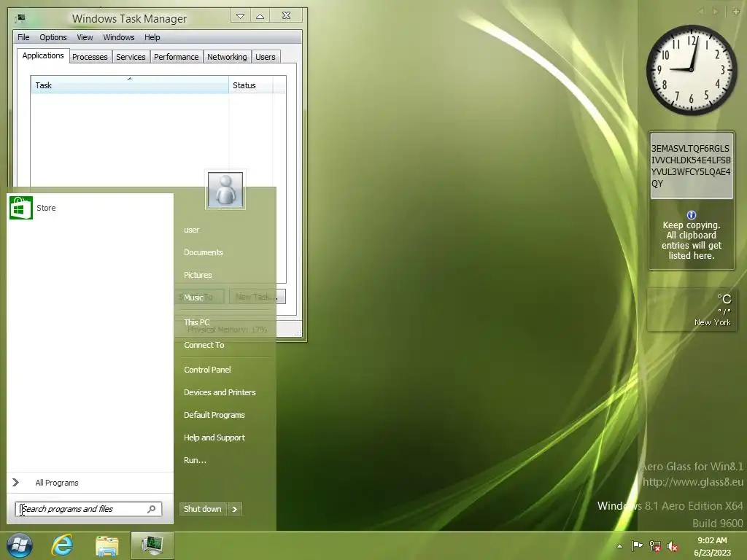Switch to the Performance tab
This screenshot has width=747, height=560.
point(176,57)
